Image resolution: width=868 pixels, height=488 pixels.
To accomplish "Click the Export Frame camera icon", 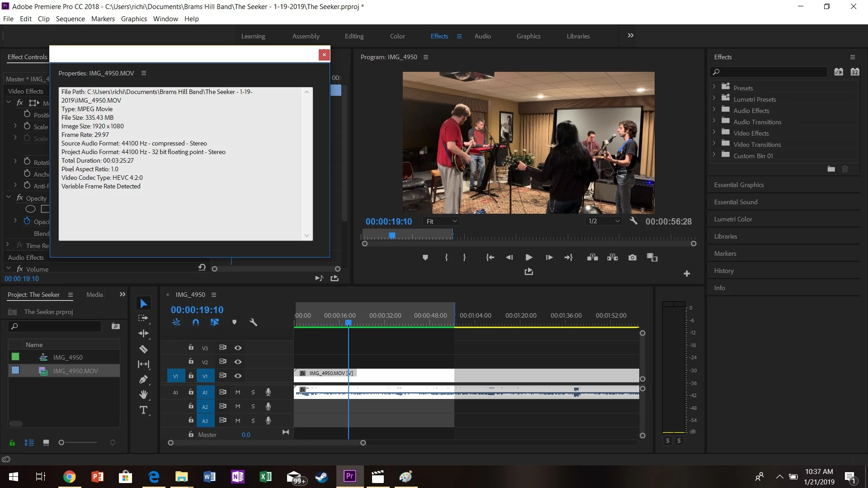I will pyautogui.click(x=632, y=258).
